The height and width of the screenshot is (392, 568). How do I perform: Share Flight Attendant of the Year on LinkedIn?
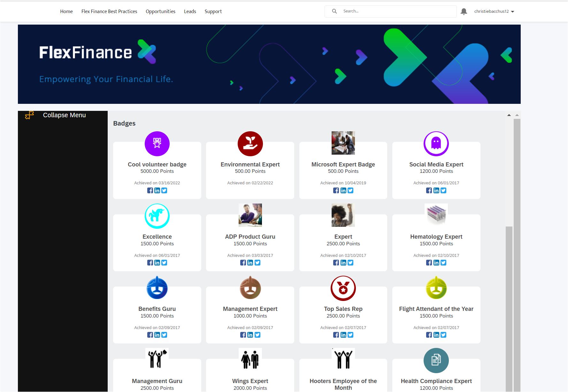[x=436, y=334]
